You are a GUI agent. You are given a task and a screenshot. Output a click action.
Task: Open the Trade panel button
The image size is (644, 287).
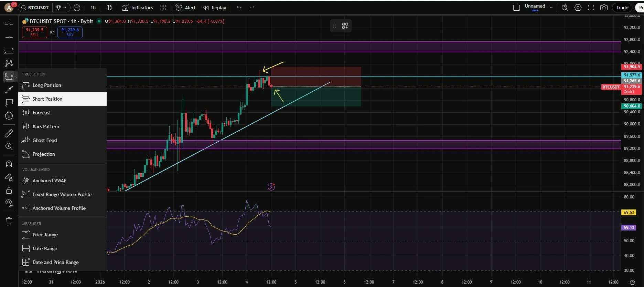[622, 8]
